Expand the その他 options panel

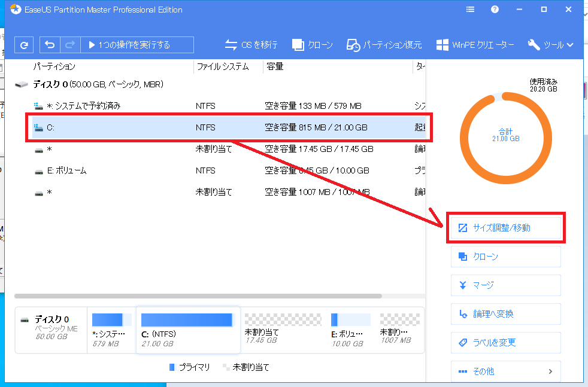point(505,371)
